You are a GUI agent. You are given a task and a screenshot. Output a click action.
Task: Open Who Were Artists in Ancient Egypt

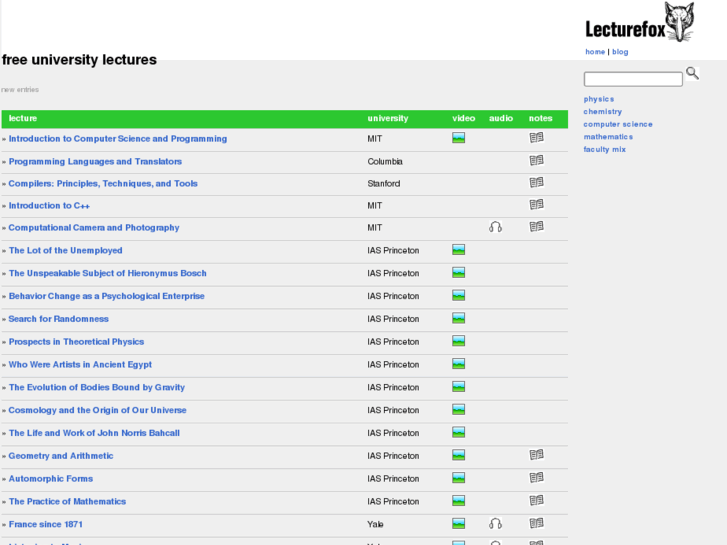tap(80, 365)
